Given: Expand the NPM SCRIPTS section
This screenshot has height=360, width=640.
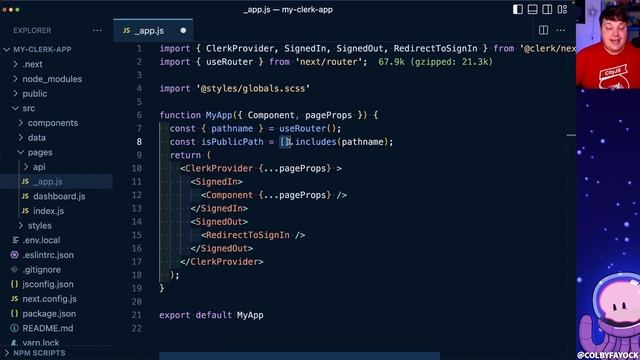Looking at the screenshot, I should [39, 353].
